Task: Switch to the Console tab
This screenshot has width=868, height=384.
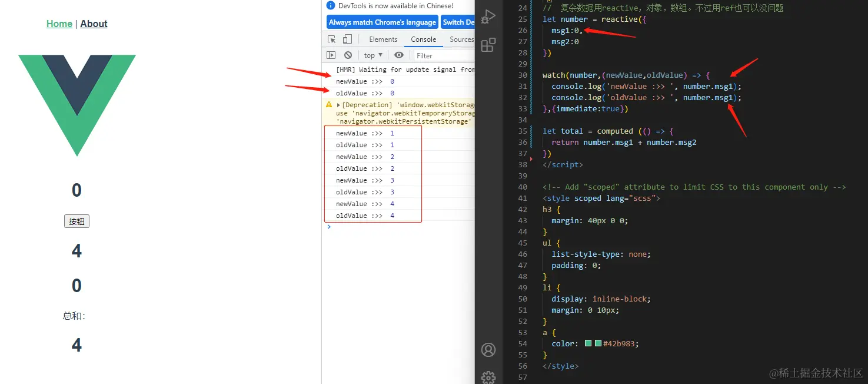Action: coord(424,39)
